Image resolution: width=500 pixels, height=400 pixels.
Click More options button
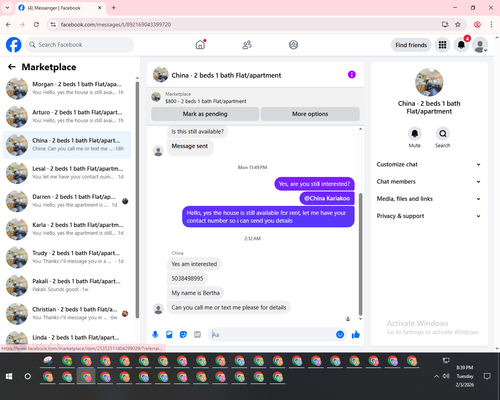pyautogui.click(x=310, y=114)
